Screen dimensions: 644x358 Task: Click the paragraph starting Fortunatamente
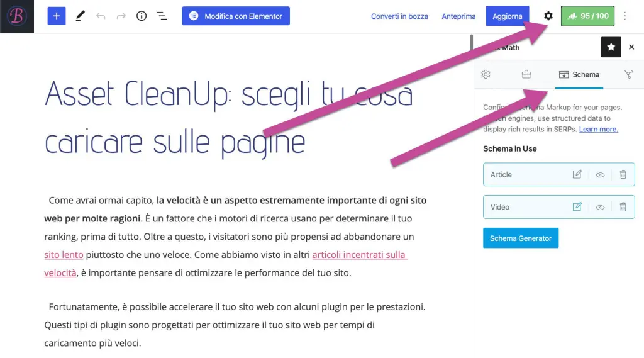235,325
